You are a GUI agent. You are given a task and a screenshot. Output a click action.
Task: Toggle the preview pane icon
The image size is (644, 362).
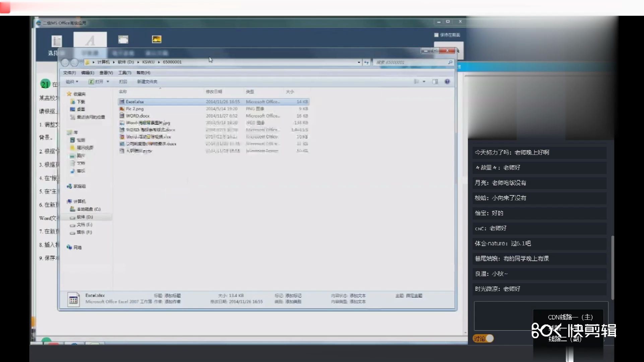(x=435, y=81)
